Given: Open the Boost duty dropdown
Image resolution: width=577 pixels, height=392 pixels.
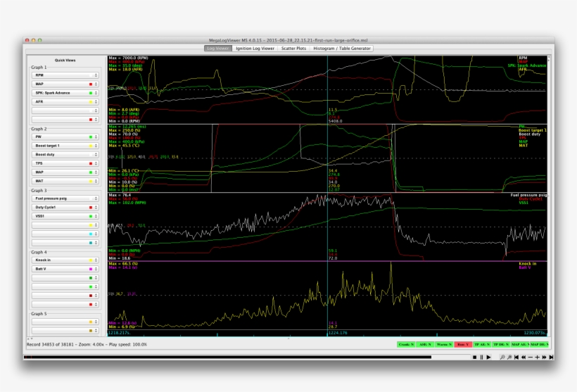Looking at the screenshot, I should [x=65, y=155].
